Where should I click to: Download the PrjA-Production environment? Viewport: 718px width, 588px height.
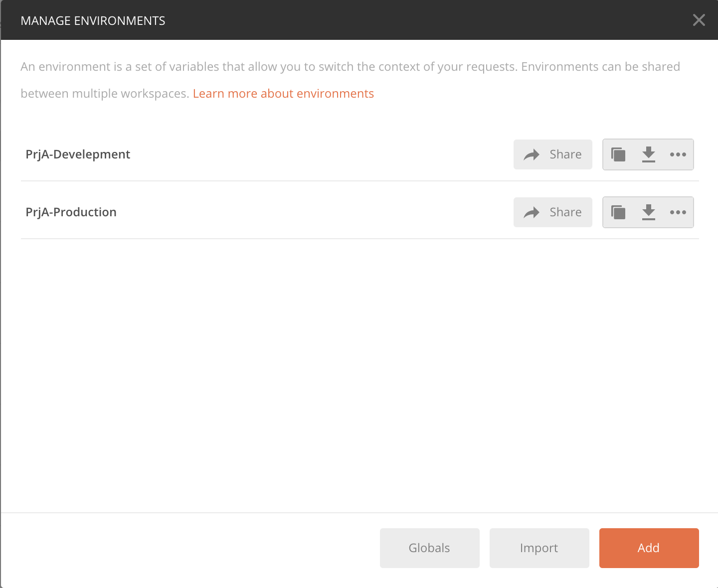(648, 212)
